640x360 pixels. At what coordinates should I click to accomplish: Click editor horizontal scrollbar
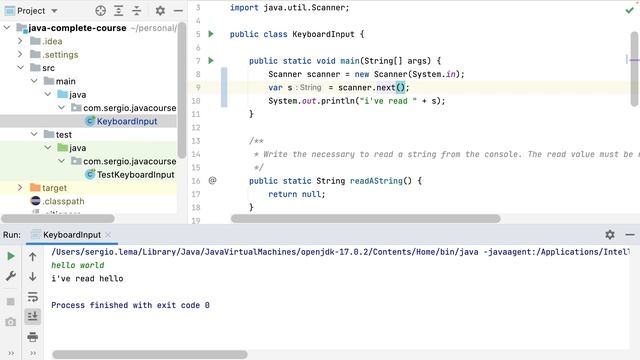point(365,219)
